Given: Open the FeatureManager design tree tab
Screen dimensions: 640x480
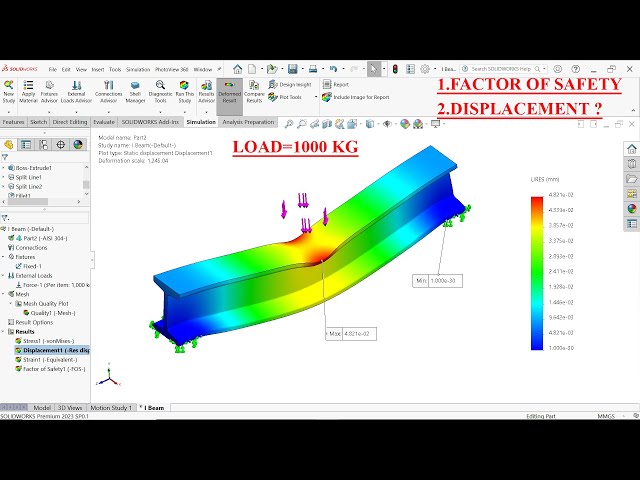Looking at the screenshot, I should 9,144.
